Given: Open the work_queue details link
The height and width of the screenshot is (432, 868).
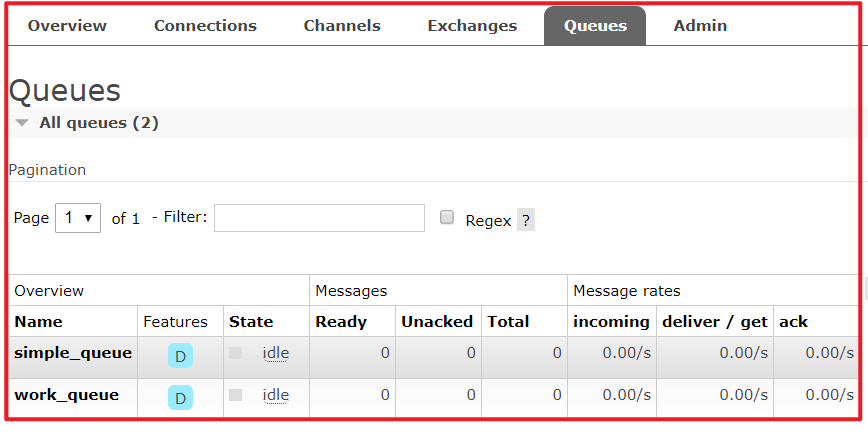Looking at the screenshot, I should [x=66, y=395].
